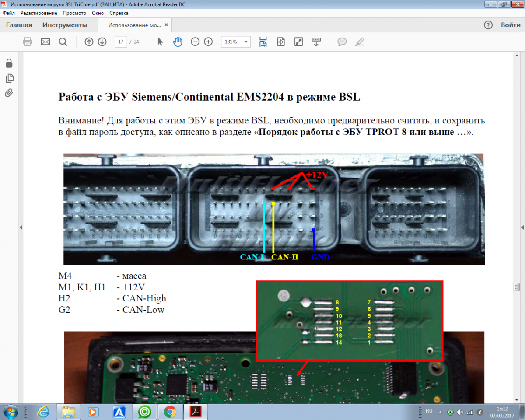Go to previous page with up arrow
Viewport: 525px width, 420px height.
pyautogui.click(x=89, y=42)
